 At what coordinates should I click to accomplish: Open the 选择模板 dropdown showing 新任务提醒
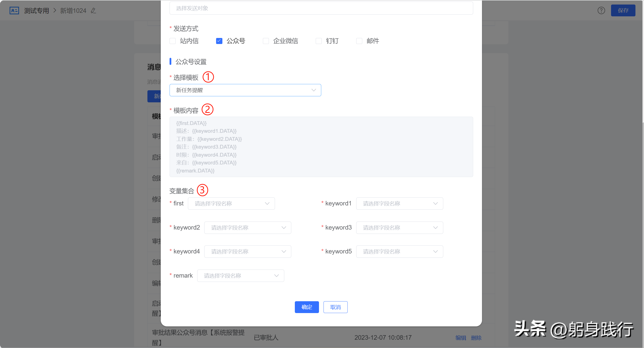[x=245, y=90]
